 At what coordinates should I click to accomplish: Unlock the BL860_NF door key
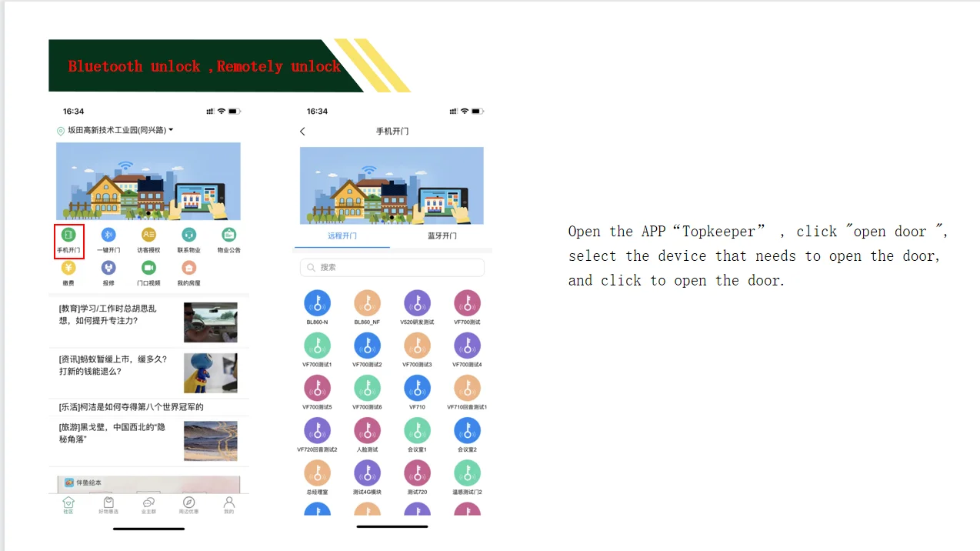pyautogui.click(x=367, y=303)
